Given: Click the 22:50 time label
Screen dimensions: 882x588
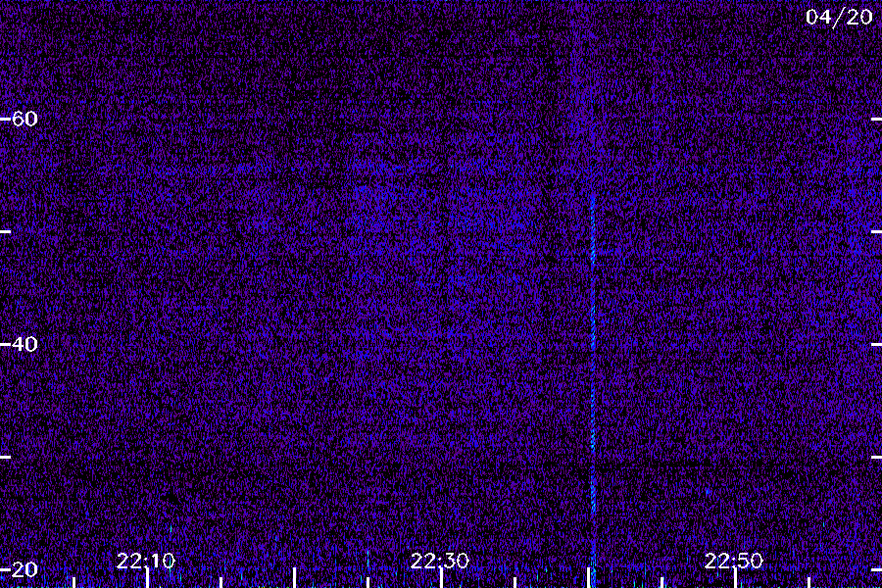Looking at the screenshot, I should 733,561.
